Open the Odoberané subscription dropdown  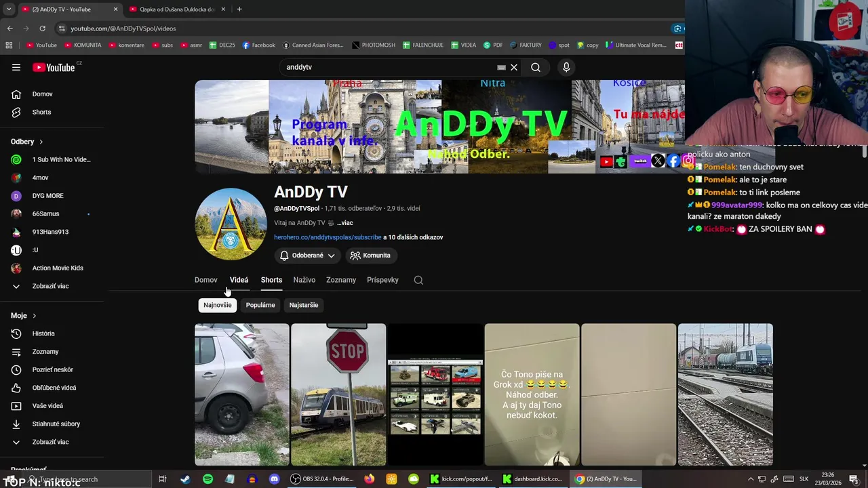tap(307, 256)
